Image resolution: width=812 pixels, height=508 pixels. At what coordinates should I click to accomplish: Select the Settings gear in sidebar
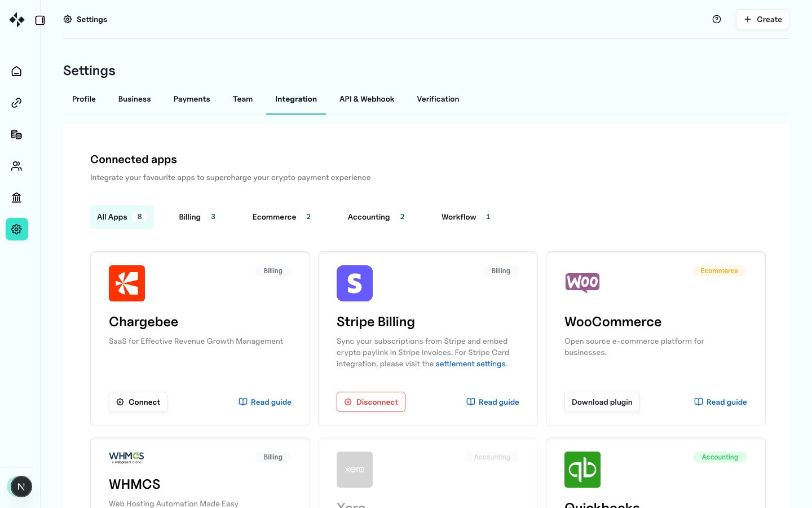(17, 229)
